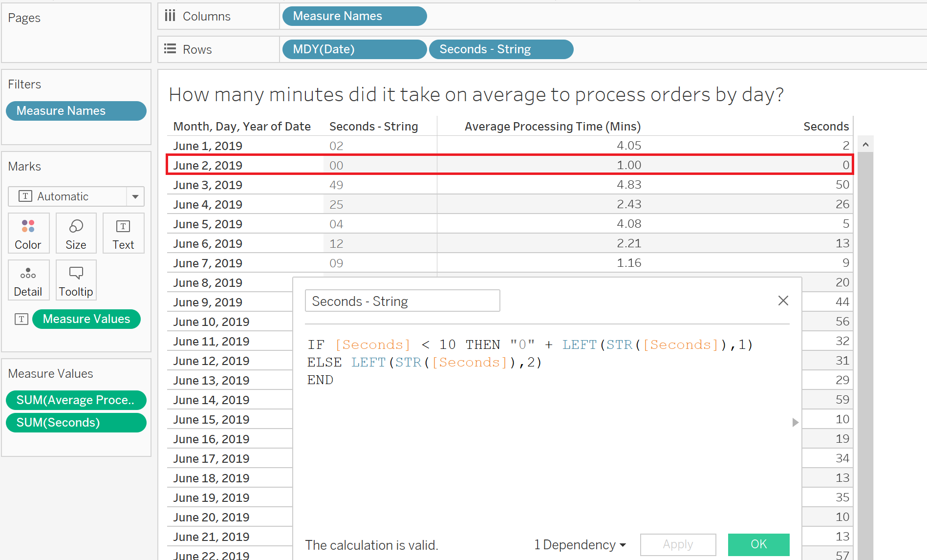The width and height of the screenshot is (927, 560).
Task: Expand the Automatic mark type dropdown
Action: pyautogui.click(x=135, y=196)
